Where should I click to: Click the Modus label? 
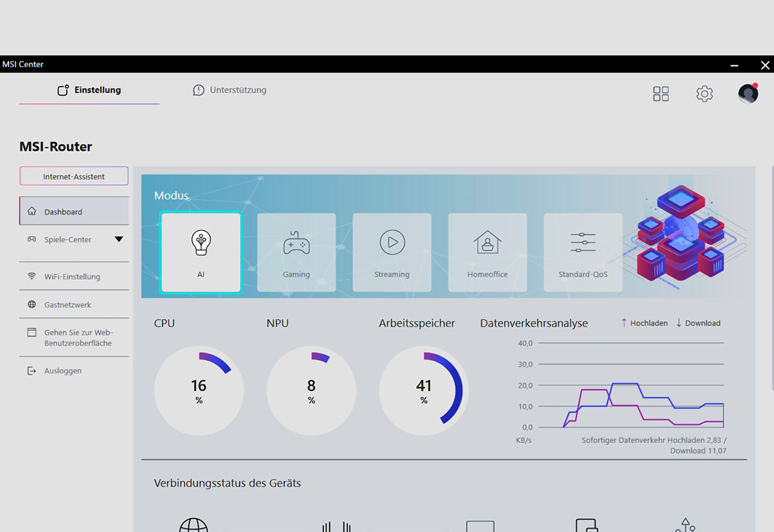coord(172,195)
